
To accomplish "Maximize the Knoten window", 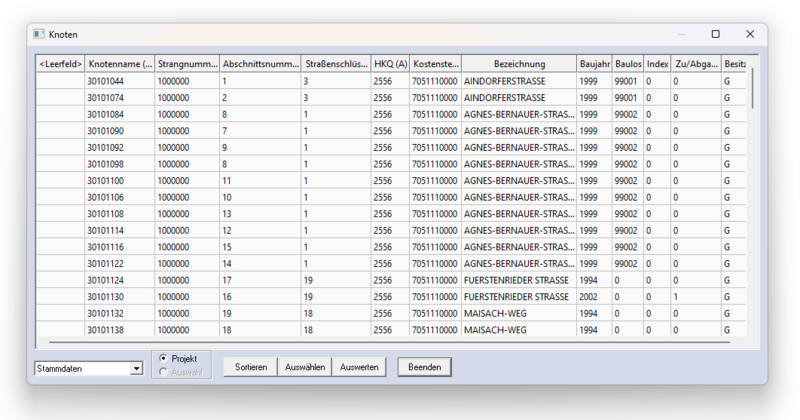I will (715, 34).
